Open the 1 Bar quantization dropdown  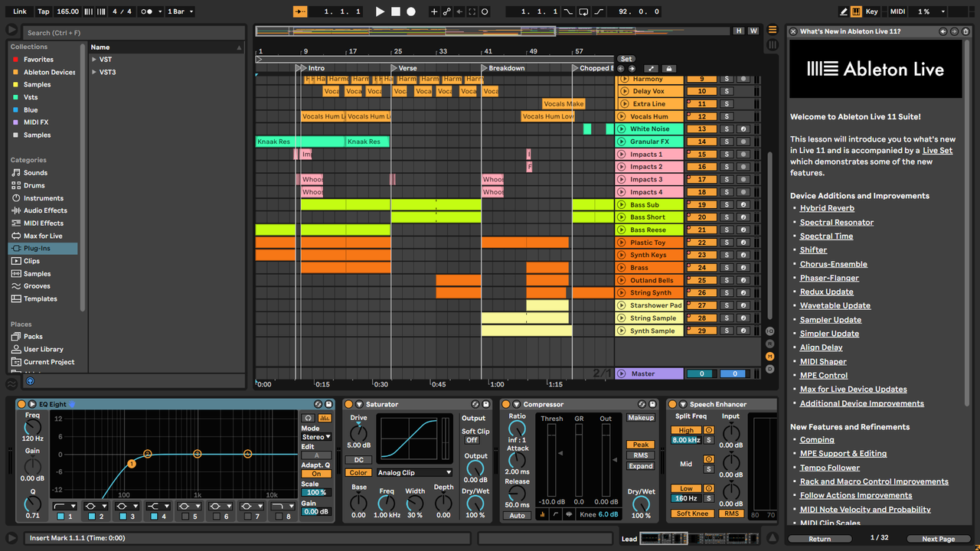pyautogui.click(x=180, y=11)
